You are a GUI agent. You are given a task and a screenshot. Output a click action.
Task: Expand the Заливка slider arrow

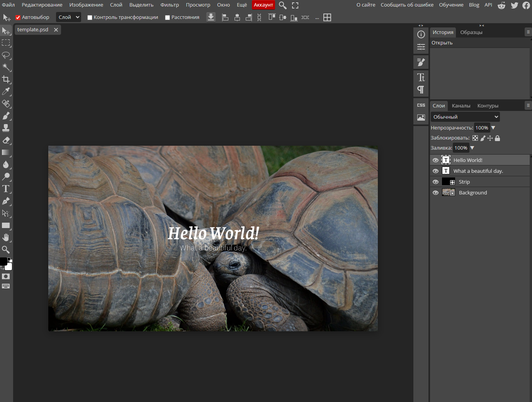point(472,148)
